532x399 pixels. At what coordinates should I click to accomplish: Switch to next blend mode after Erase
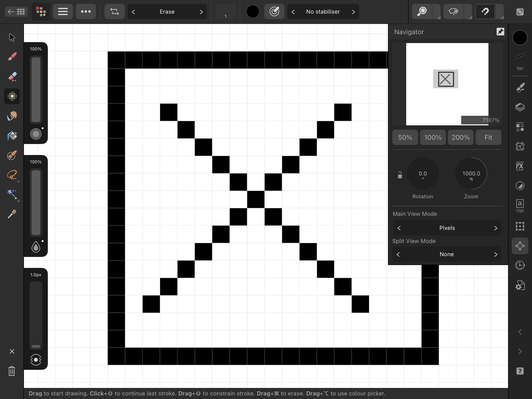[x=201, y=12]
